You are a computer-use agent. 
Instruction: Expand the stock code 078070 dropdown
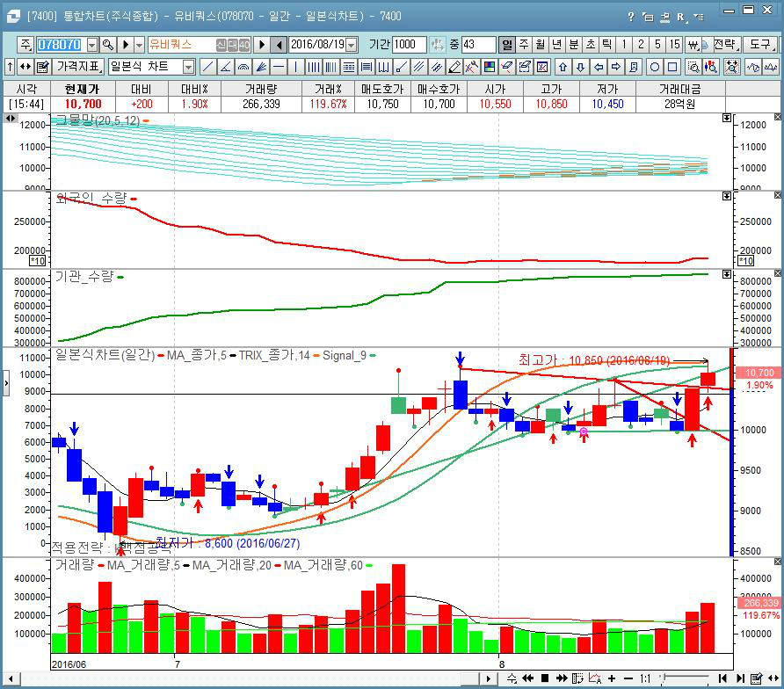(91, 45)
